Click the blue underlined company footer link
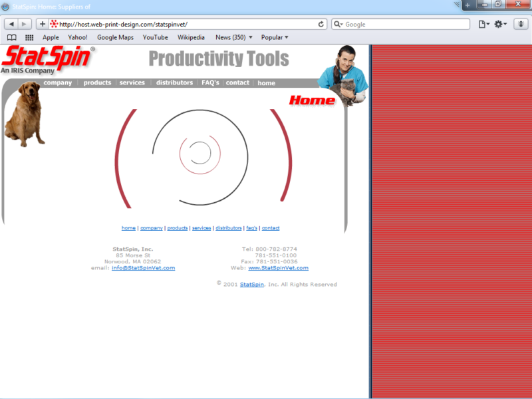 (x=152, y=228)
